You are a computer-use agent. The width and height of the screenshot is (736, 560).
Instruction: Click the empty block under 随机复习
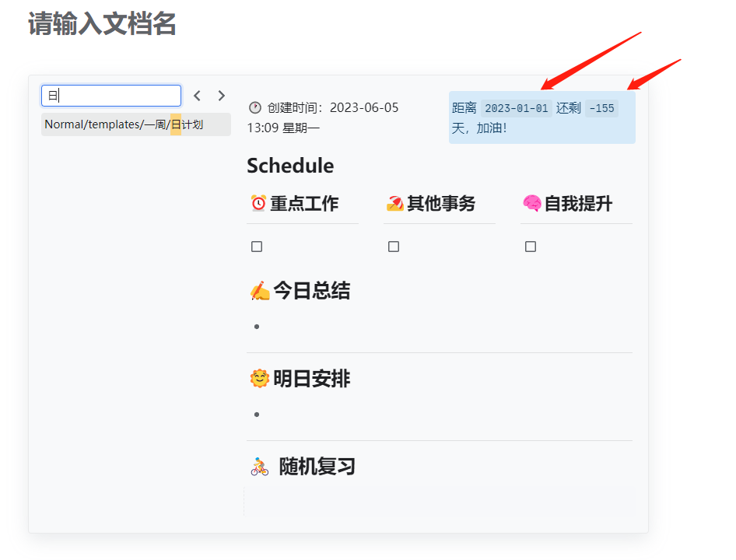(x=440, y=502)
